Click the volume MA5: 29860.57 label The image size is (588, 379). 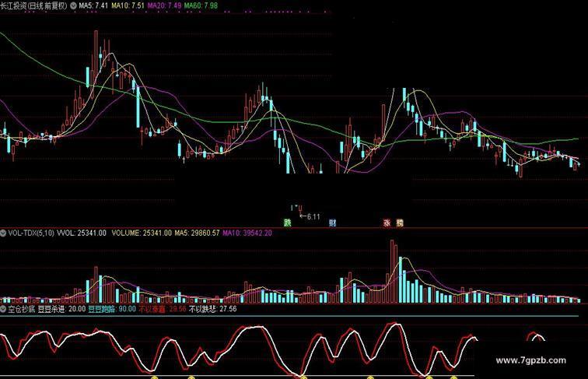197,233
